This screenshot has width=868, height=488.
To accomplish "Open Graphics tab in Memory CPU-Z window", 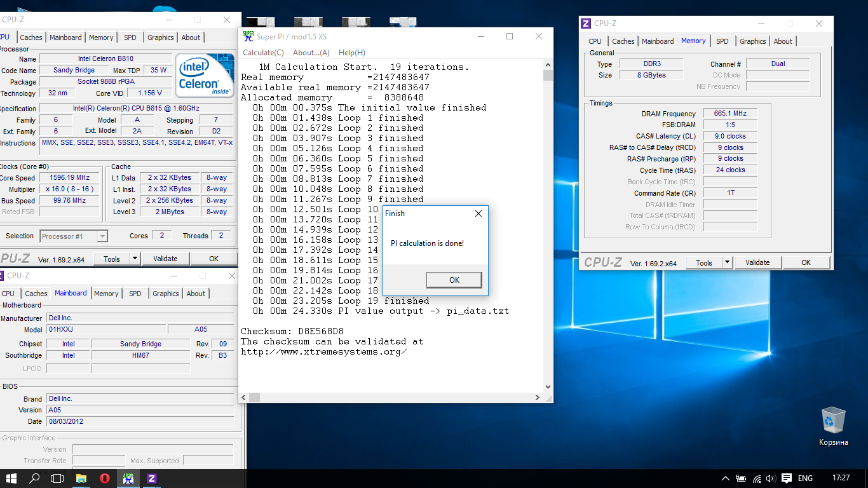I will 753,41.
